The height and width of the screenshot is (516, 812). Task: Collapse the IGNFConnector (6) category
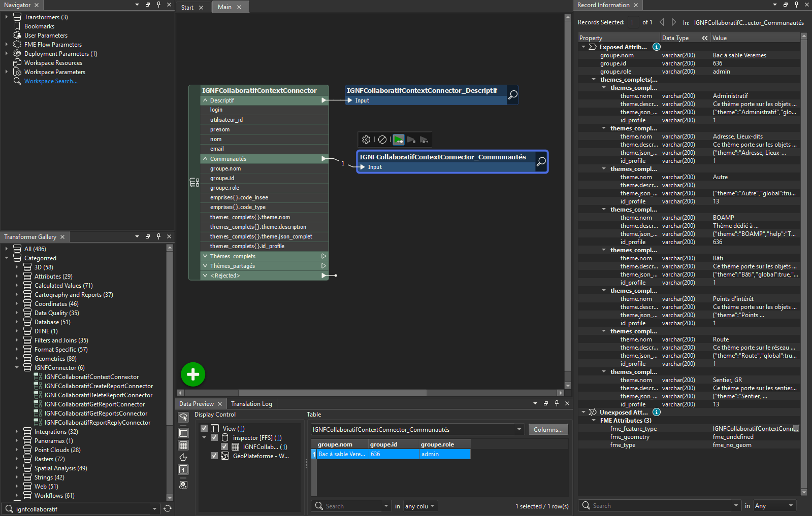16,367
